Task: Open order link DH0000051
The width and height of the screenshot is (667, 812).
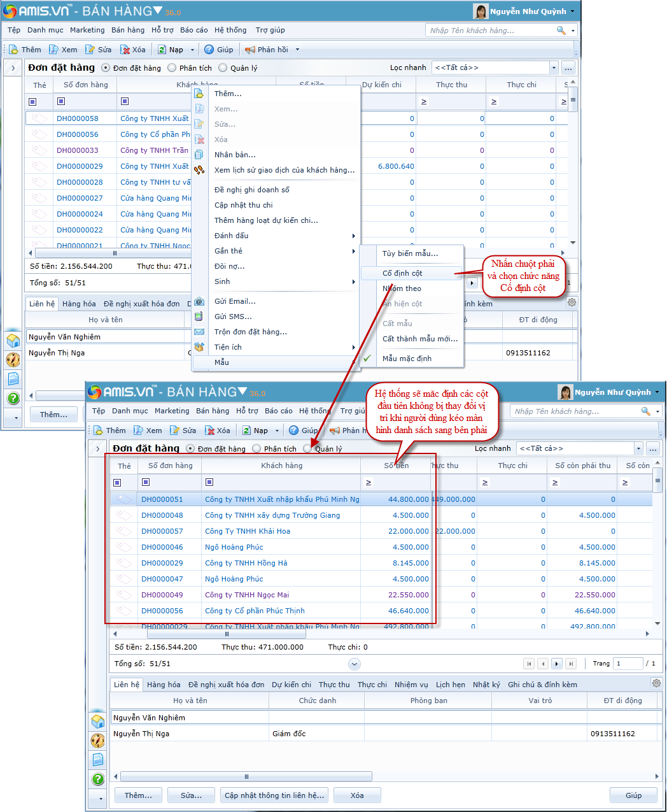Action: coord(162,499)
